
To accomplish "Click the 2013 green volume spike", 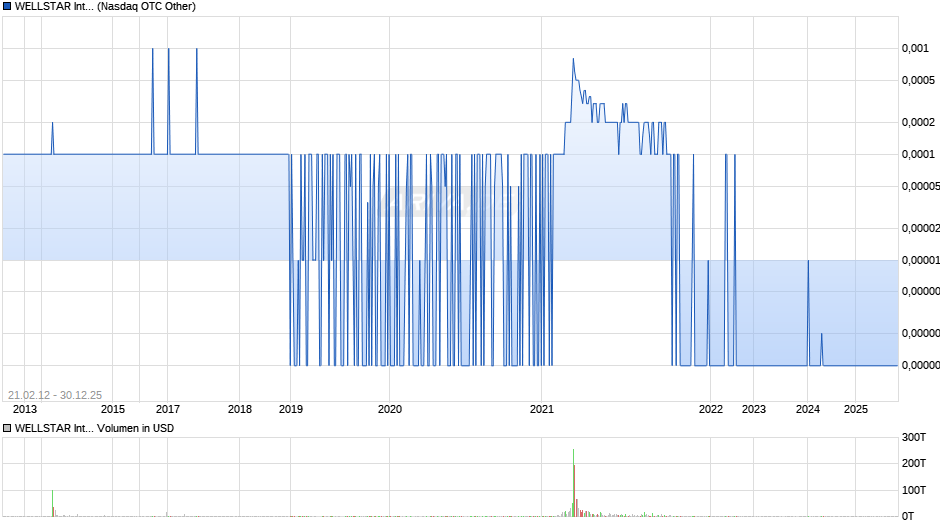I will [52, 503].
